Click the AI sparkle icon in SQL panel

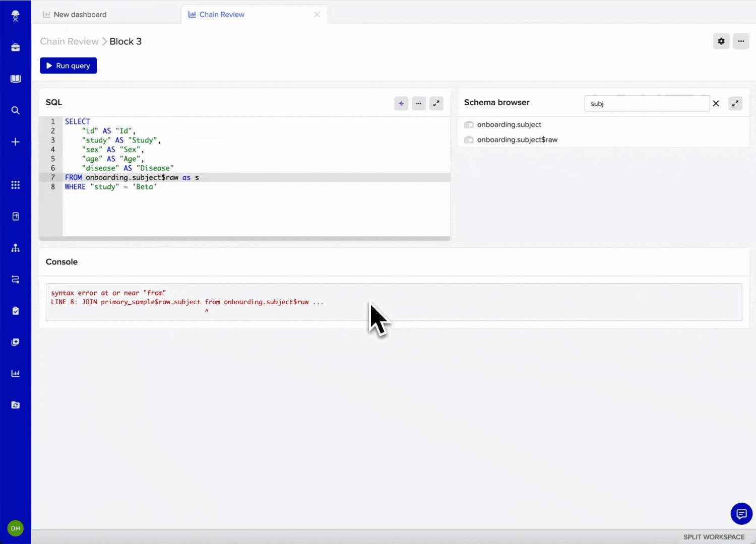[401, 103]
